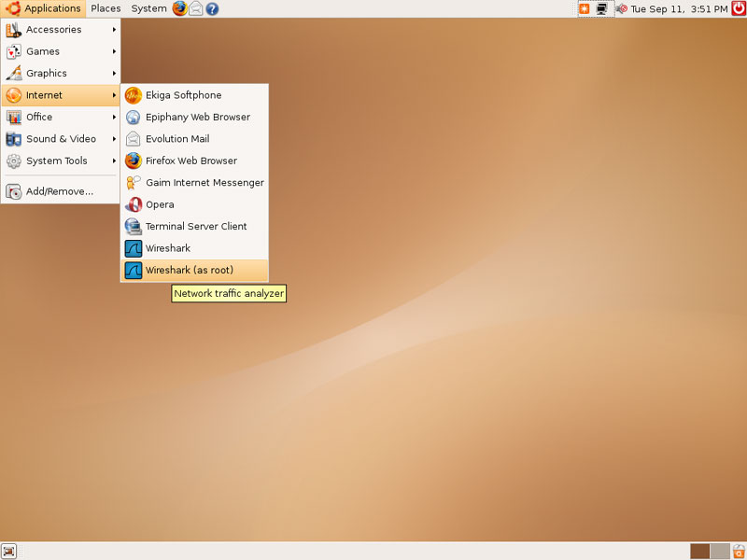Open the System menu
The image size is (747, 560).
click(x=148, y=8)
